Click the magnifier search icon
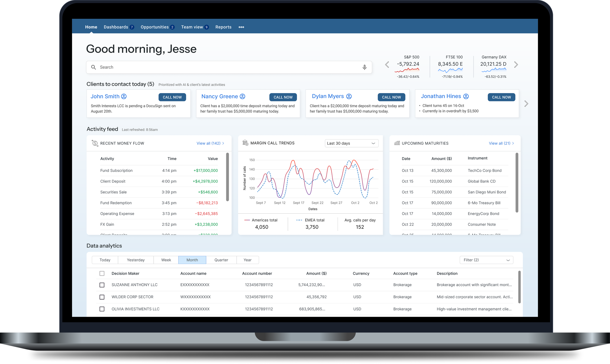Viewport: 610px width, 364px height. [x=93, y=67]
